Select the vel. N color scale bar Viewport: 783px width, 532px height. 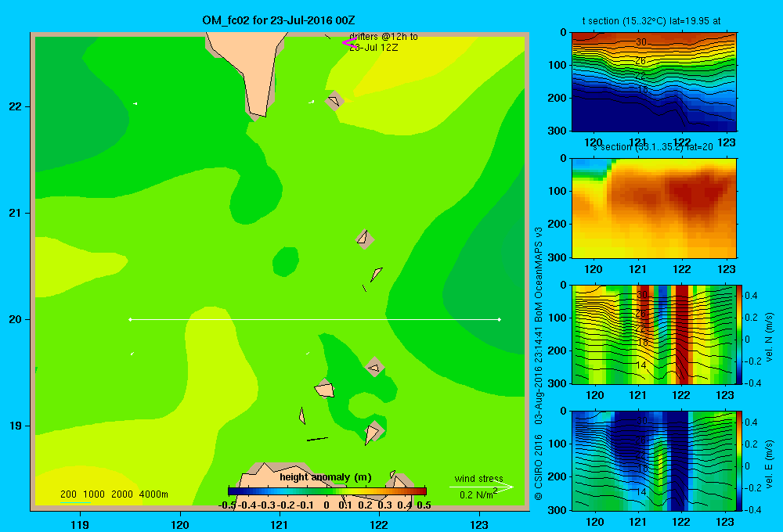739,334
